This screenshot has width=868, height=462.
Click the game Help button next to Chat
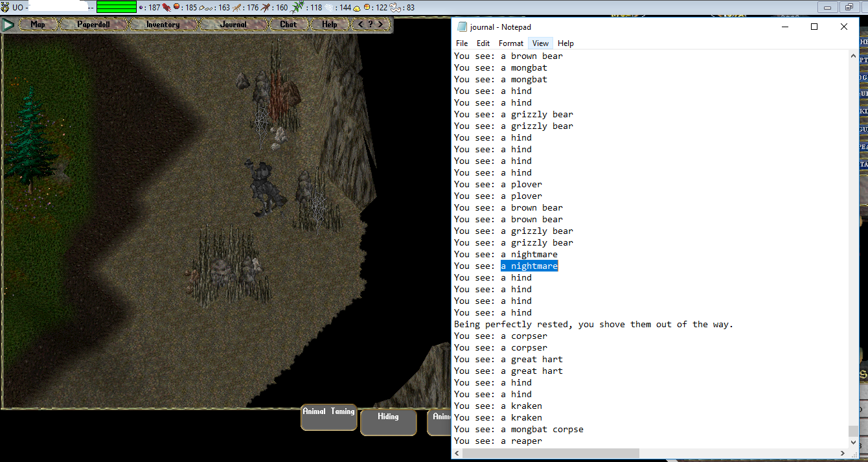tap(330, 25)
